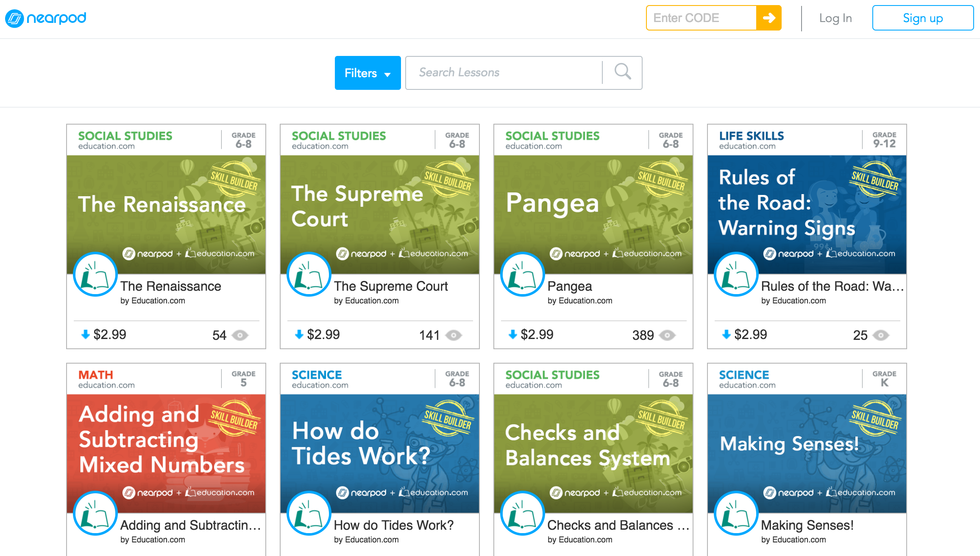980x556 pixels.
Task: Open the Making Senses! thumbnail
Action: click(807, 453)
